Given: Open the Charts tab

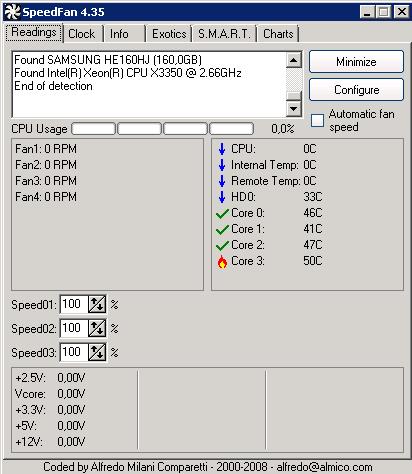Looking at the screenshot, I should 278,34.
